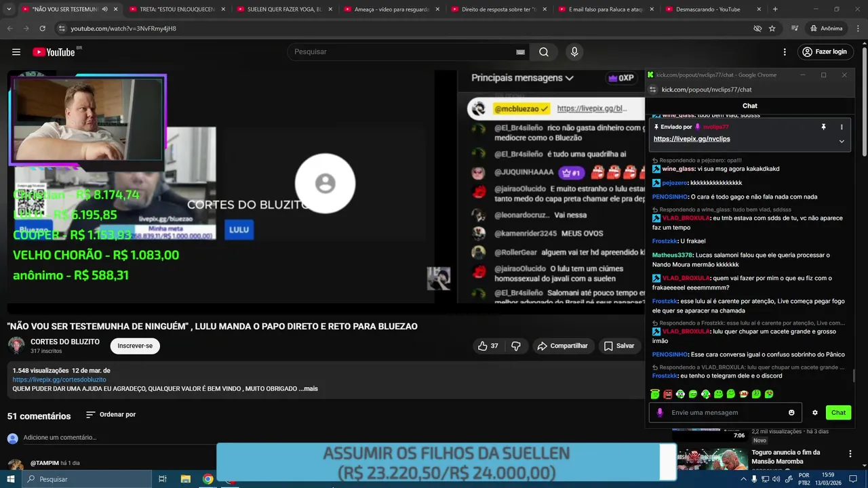Expand the description with ...mais
Image resolution: width=868 pixels, height=488 pixels.
pyautogui.click(x=309, y=388)
